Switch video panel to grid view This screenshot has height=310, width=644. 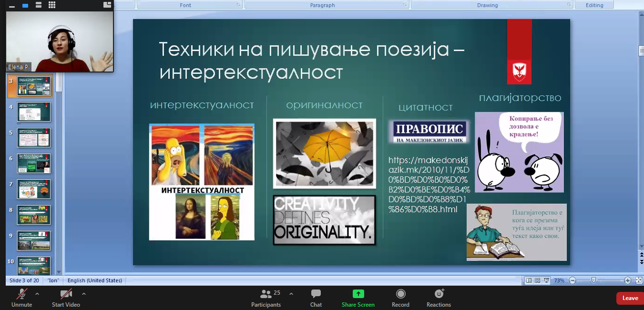51,5
